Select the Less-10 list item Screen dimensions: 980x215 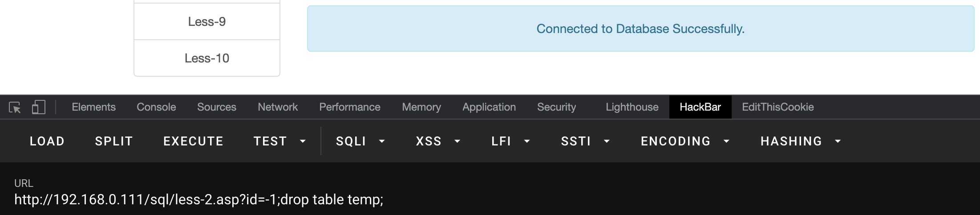pyautogui.click(x=207, y=58)
